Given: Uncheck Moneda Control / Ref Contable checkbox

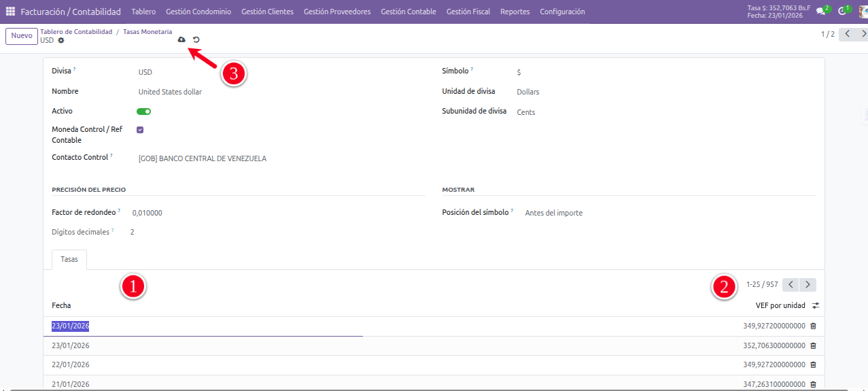Looking at the screenshot, I should pyautogui.click(x=140, y=130).
